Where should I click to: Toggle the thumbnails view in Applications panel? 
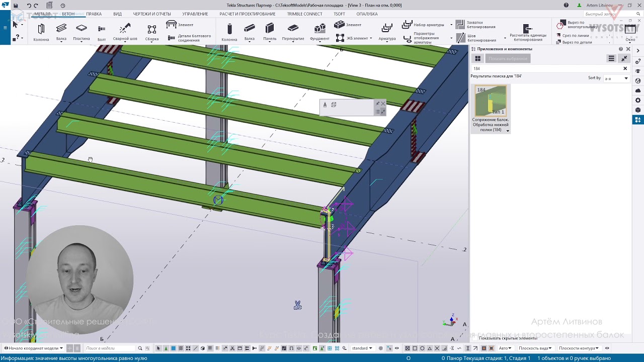pyautogui.click(x=478, y=58)
